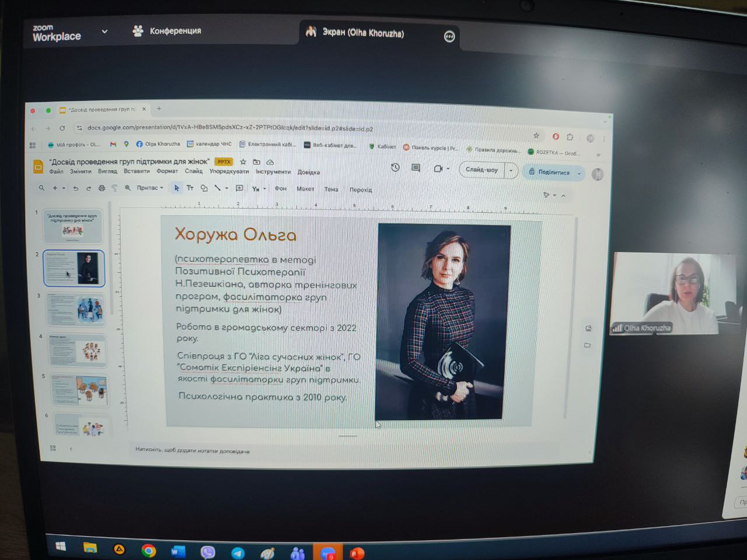Click the undo arrow icon

coord(75,188)
